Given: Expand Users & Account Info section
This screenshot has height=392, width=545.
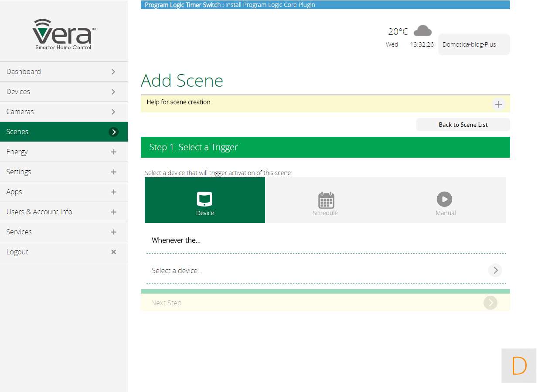Looking at the screenshot, I should click(x=113, y=212).
